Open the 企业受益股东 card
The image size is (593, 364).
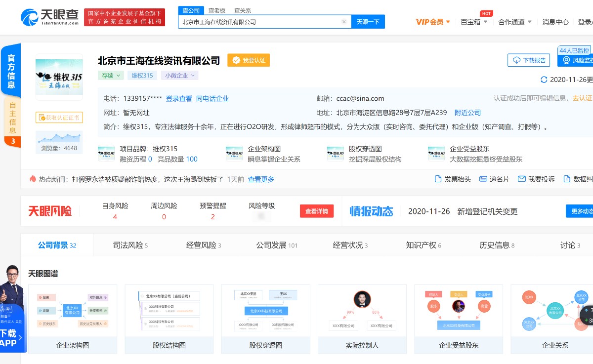[459, 319]
